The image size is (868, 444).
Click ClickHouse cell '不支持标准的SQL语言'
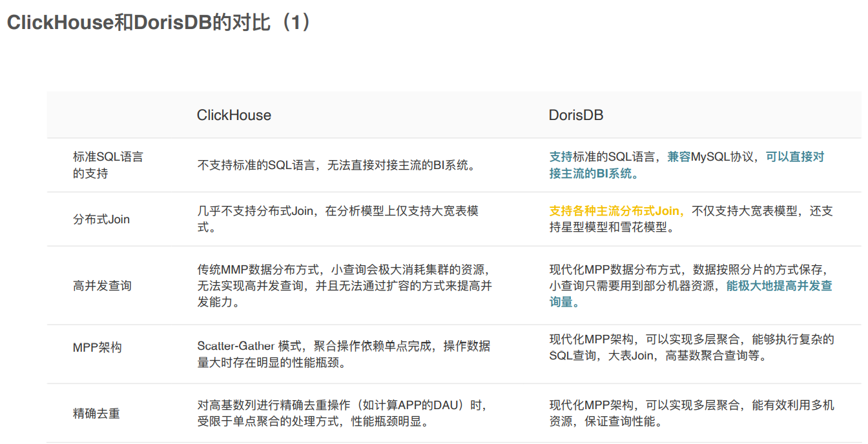(337, 165)
